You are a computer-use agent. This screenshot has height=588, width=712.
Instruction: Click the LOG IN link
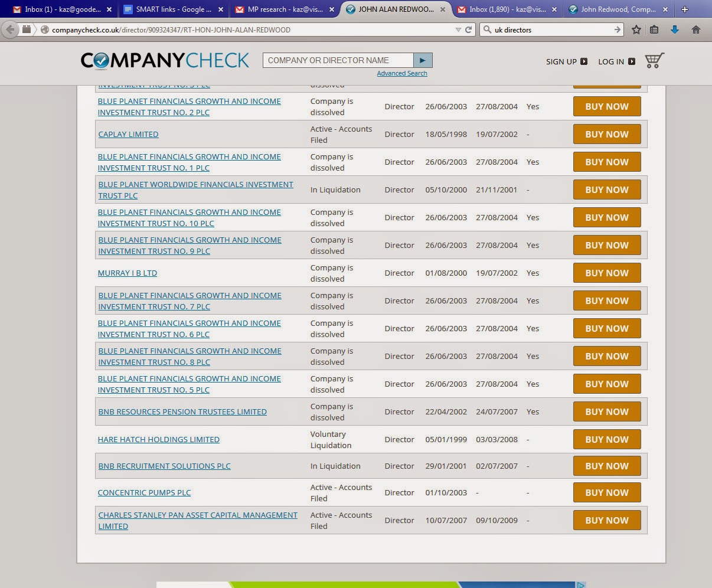point(616,61)
